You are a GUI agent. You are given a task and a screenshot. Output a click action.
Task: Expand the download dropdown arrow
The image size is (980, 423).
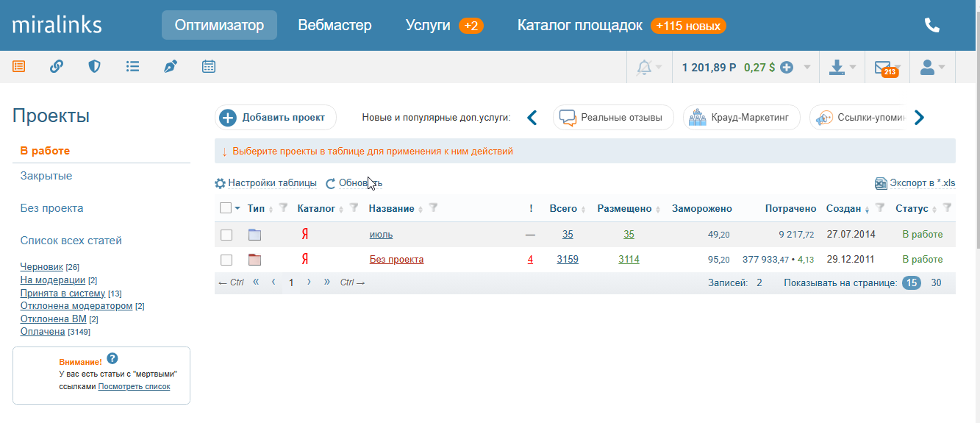[x=853, y=67]
